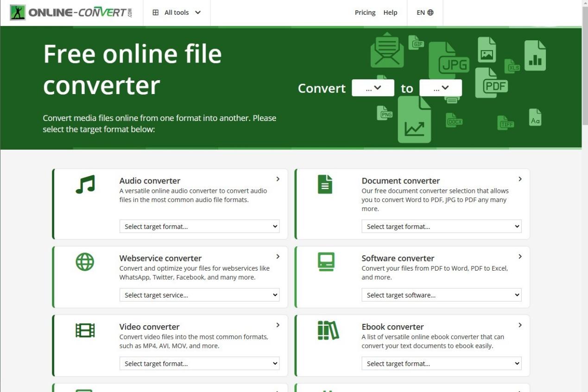Open the Select target software dropdown
Viewport: 588px width, 392px height.
click(x=441, y=295)
